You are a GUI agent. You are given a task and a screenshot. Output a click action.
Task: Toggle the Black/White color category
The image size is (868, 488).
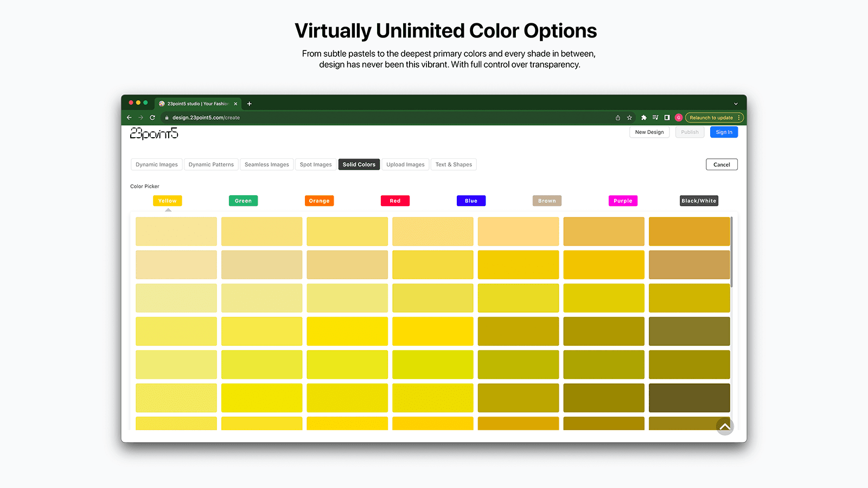pyautogui.click(x=699, y=201)
